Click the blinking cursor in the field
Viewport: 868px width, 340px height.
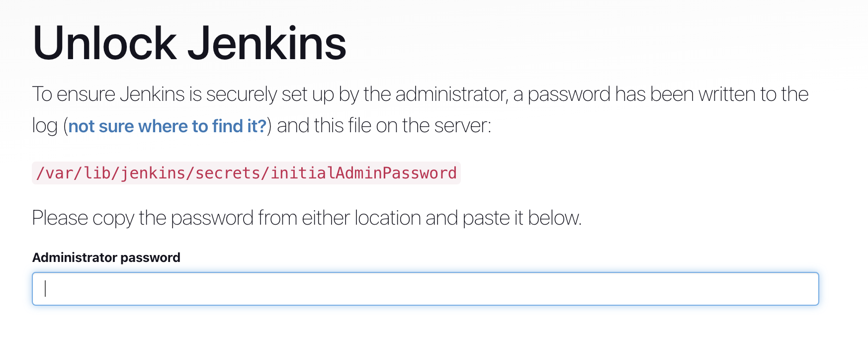point(44,288)
